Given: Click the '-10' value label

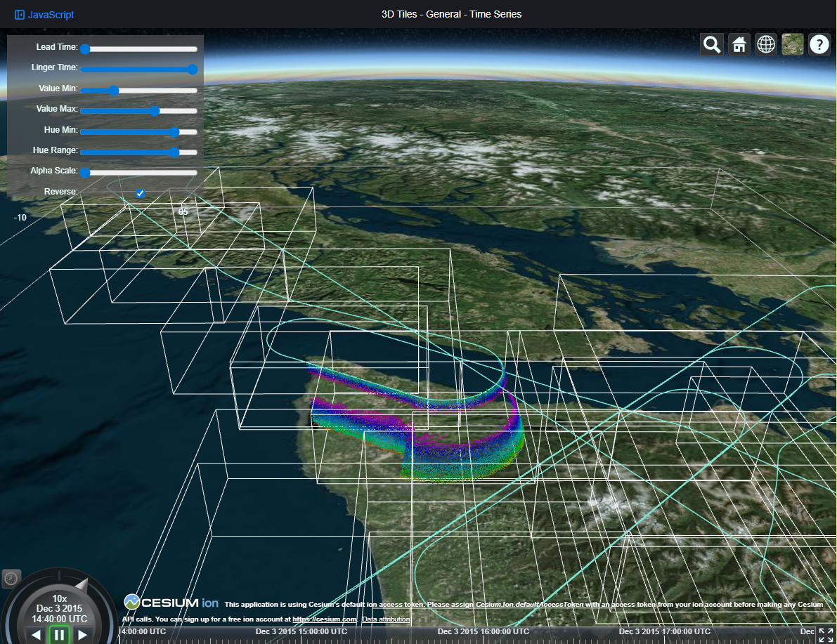Looking at the screenshot, I should click(20, 218).
